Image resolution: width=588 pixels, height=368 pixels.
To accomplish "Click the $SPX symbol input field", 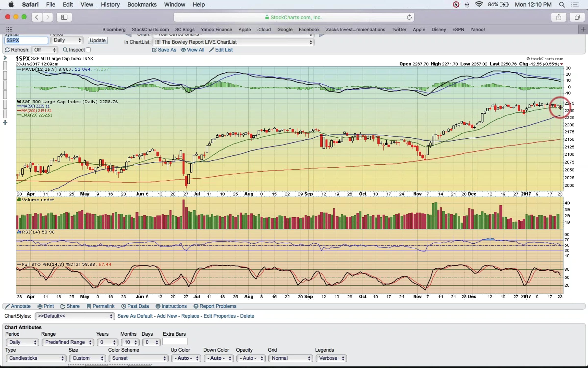I will [x=26, y=40].
